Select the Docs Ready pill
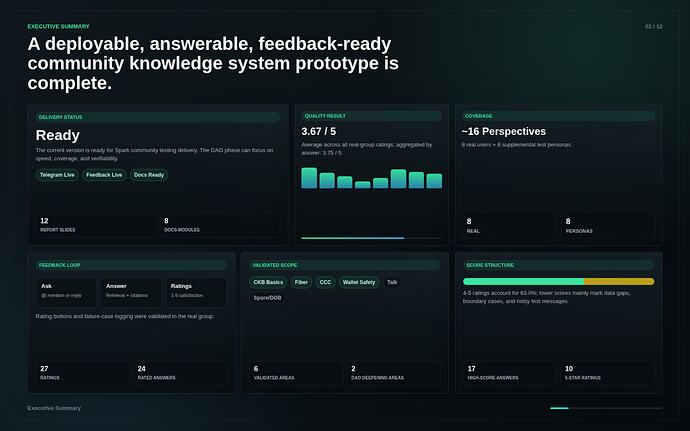Screen dimensions: 690x431 tap(149, 175)
